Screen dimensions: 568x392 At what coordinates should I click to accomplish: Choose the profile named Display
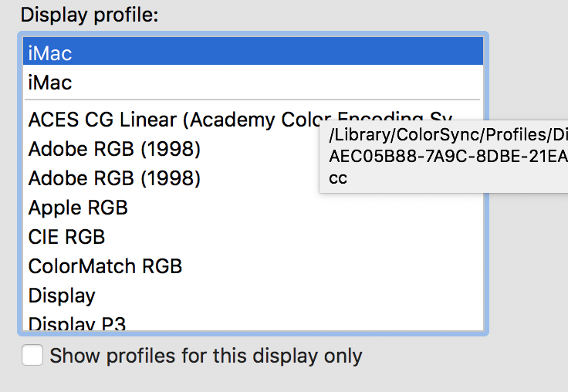(x=62, y=296)
